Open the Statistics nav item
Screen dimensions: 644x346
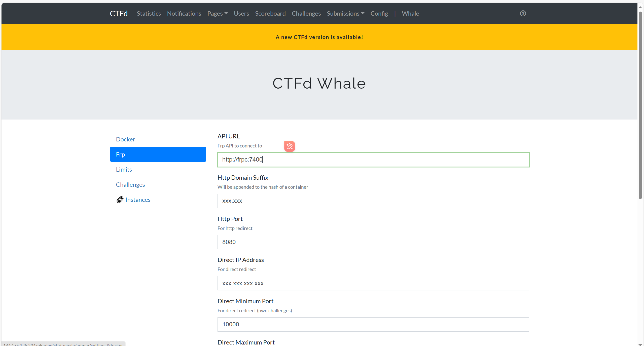[149, 13]
